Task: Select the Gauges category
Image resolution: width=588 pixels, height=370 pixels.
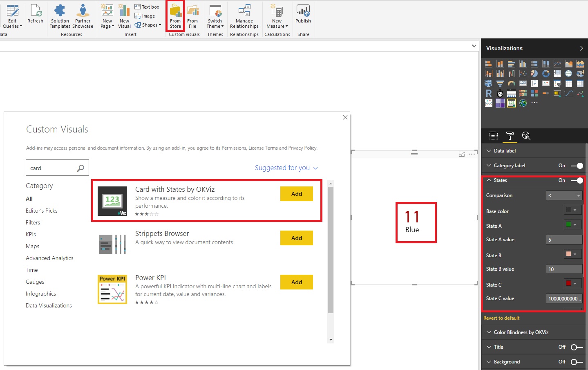Action: point(35,282)
